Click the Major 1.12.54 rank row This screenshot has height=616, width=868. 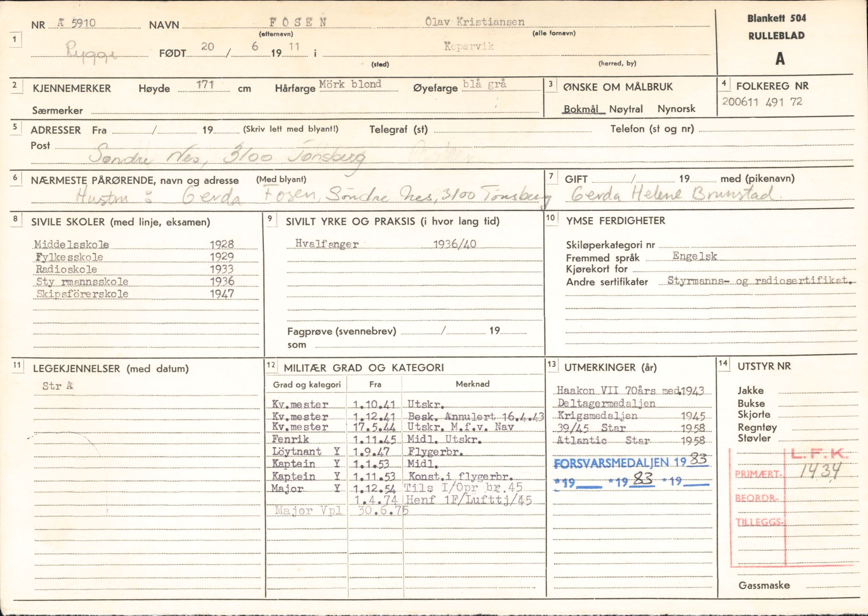tap(397, 488)
